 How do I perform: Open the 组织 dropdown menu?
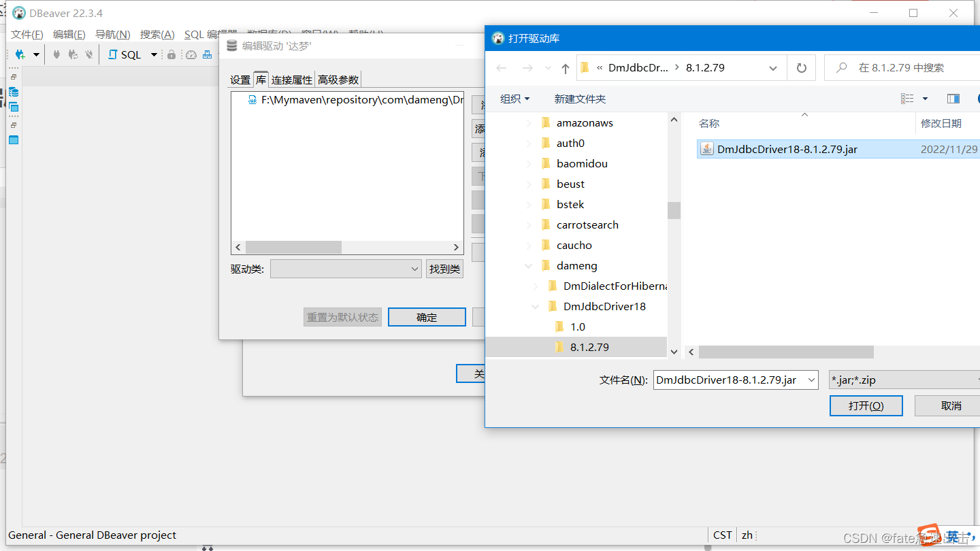click(x=514, y=99)
